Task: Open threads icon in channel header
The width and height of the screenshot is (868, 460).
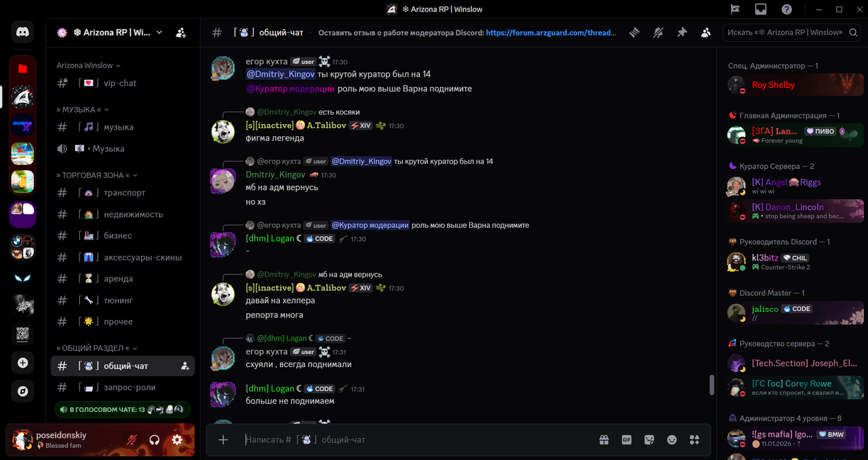Action: [634, 32]
